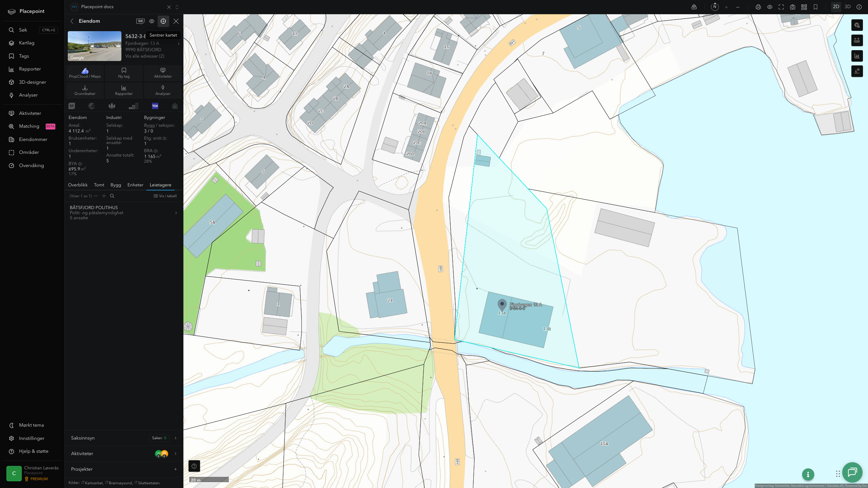Click the Fjordvegen 13 A map pin
868x488 pixels.
point(502,305)
